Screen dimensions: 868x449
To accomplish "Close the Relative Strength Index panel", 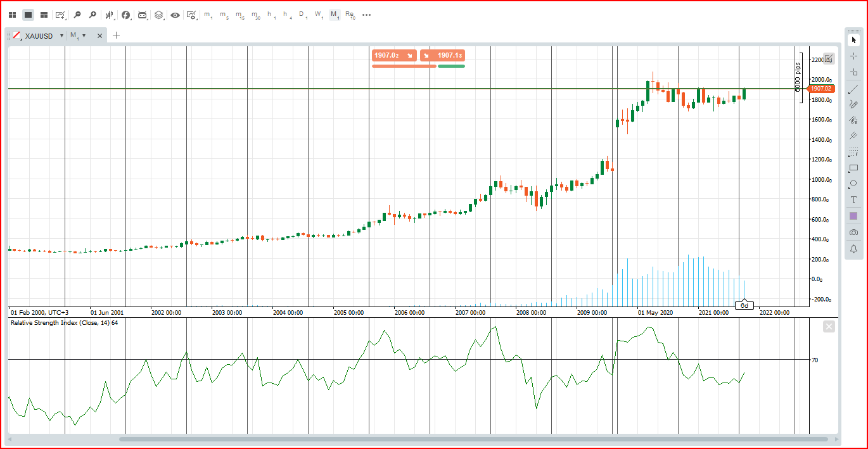I will click(x=829, y=326).
